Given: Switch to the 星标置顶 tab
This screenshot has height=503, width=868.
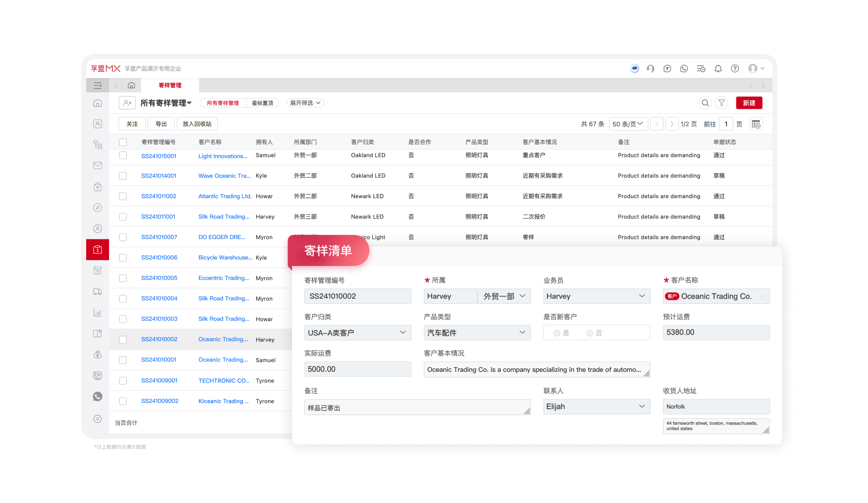Looking at the screenshot, I should pyautogui.click(x=262, y=103).
